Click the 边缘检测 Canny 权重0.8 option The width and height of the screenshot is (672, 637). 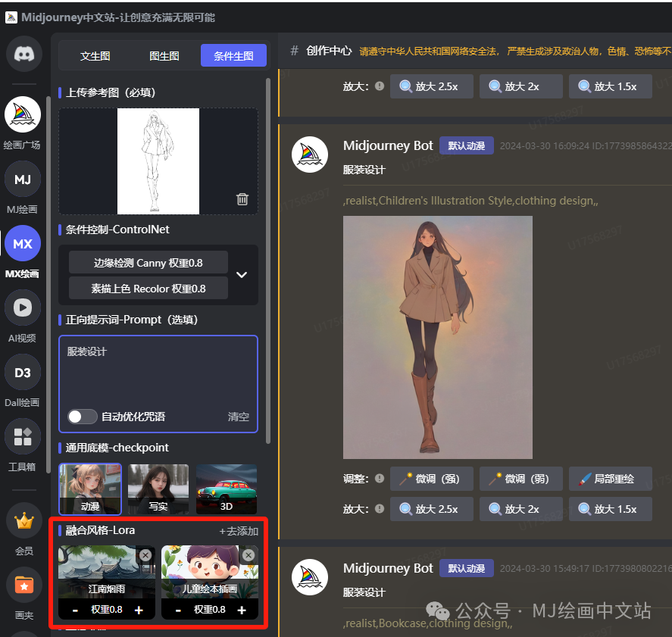(148, 262)
